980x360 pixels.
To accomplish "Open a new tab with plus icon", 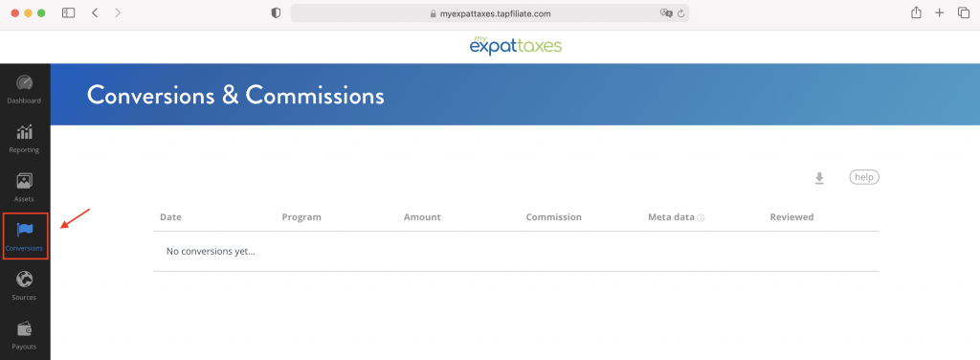I will [940, 12].
